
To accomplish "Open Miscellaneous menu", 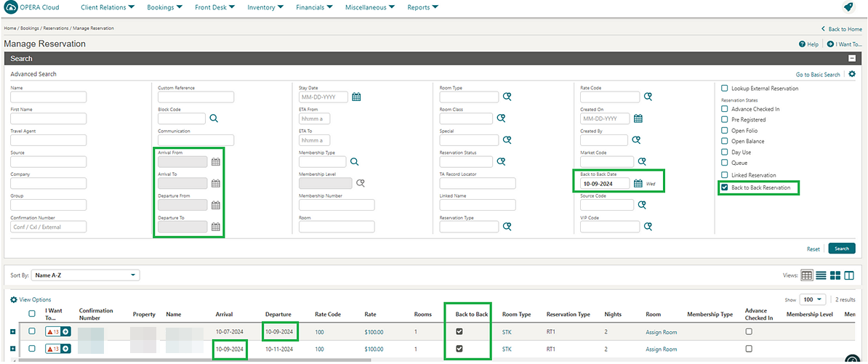I will pyautogui.click(x=370, y=7).
